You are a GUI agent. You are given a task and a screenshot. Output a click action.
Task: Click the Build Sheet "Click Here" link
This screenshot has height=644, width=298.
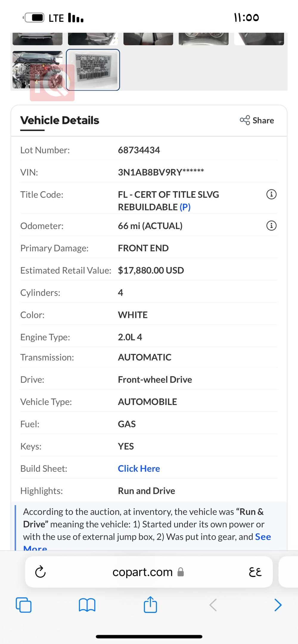click(139, 469)
